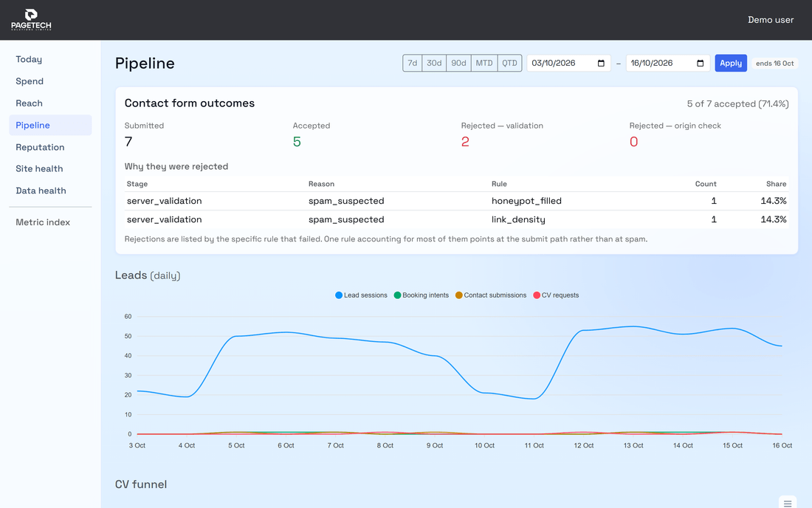Image resolution: width=812 pixels, height=508 pixels.
Task: Click the 10 Oct axis label
Action: point(485,445)
